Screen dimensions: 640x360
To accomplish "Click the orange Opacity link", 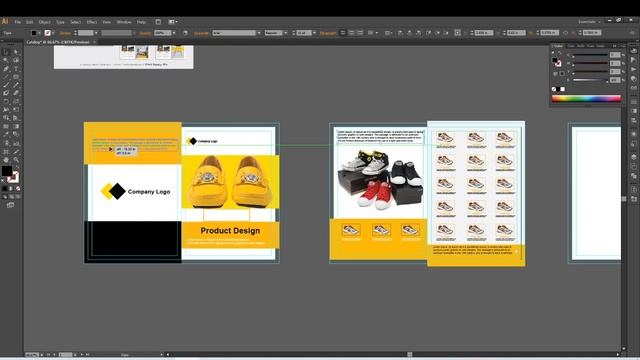I will [145, 33].
